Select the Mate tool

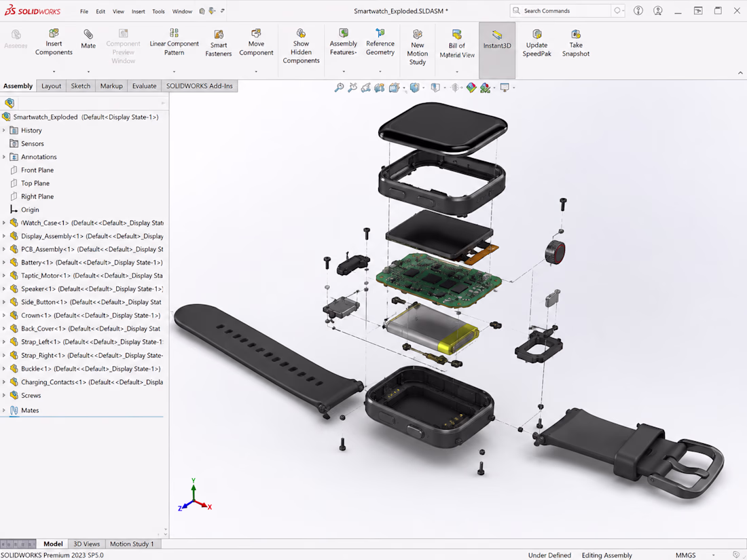(88, 39)
